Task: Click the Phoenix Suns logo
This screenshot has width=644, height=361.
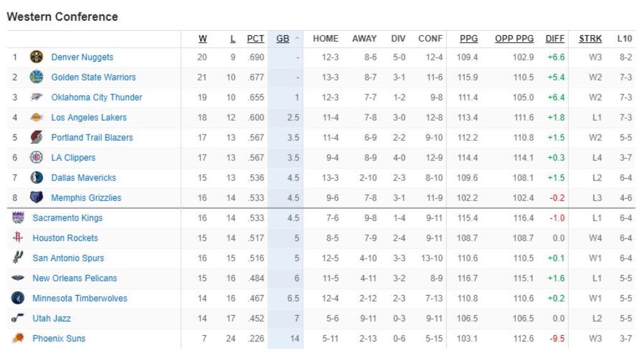Action: click(18, 338)
